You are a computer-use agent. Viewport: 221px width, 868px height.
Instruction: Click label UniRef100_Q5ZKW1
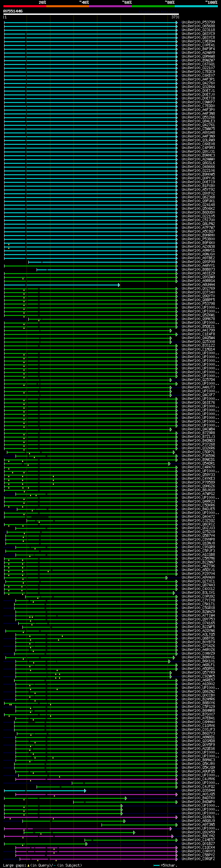point(198,315)
